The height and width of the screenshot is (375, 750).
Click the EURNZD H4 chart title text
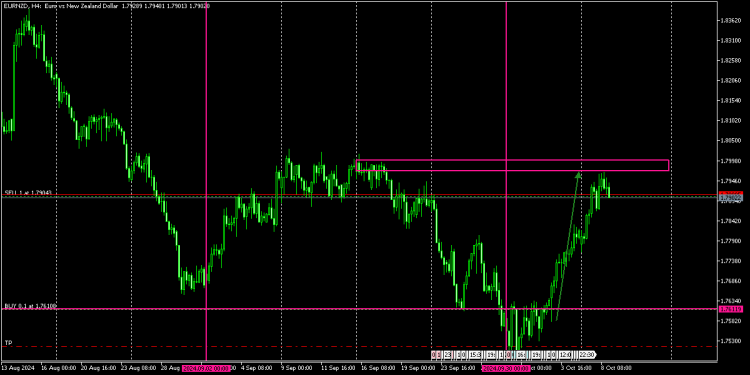coord(107,6)
